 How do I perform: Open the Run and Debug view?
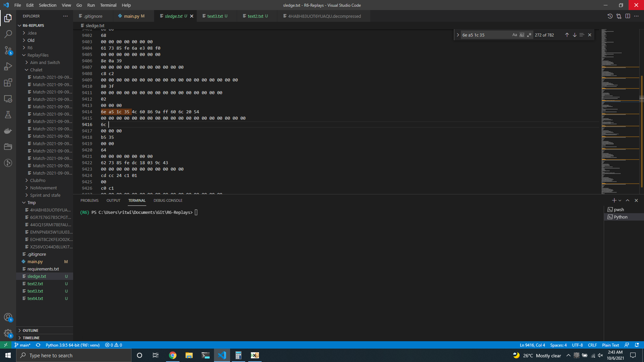pyautogui.click(x=8, y=66)
